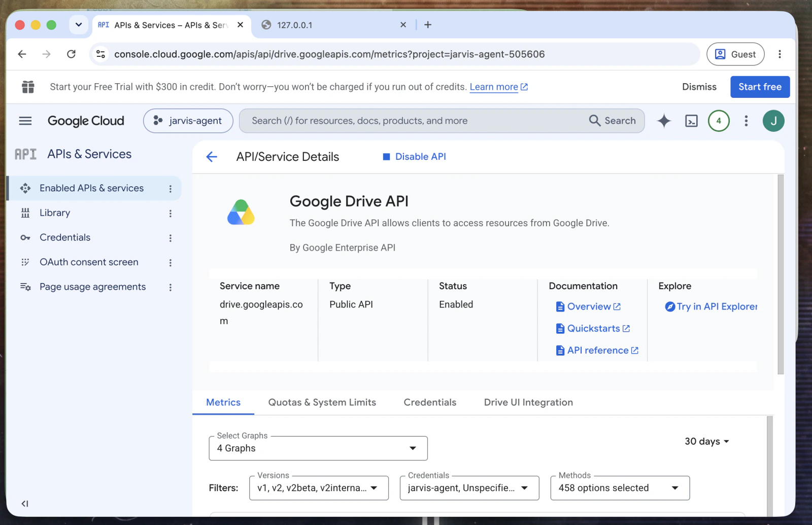
Task: Change the 30 days time range
Action: pos(707,441)
